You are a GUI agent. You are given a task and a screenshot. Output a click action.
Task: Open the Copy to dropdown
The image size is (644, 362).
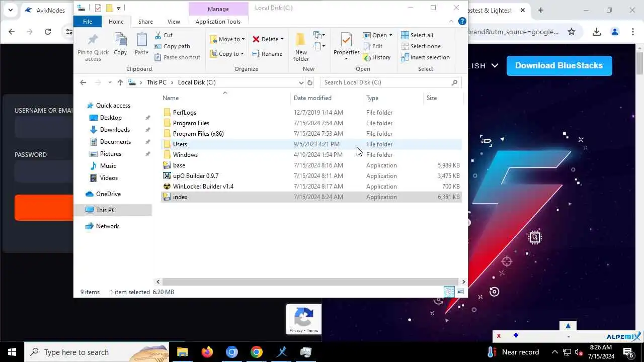(227, 54)
